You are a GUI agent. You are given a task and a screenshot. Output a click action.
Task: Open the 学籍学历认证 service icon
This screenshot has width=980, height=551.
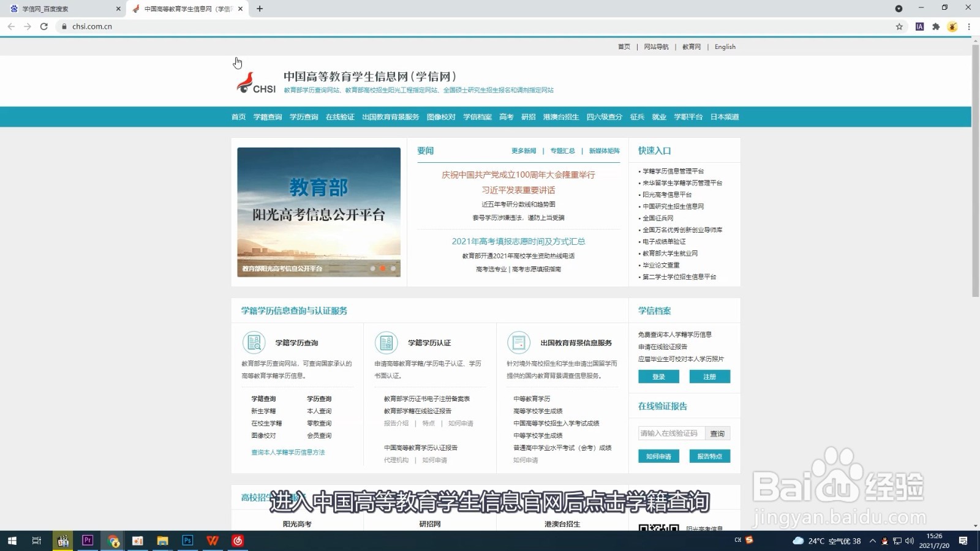[386, 343]
